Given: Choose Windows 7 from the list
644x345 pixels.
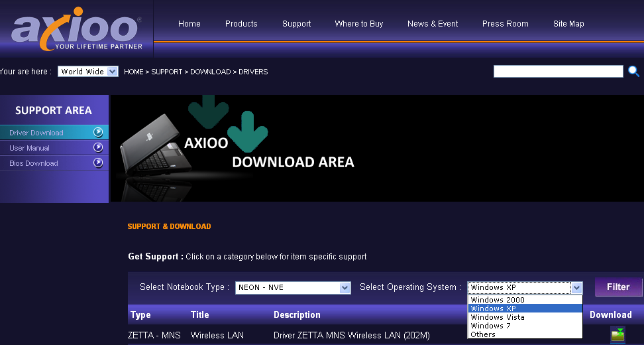Looking at the screenshot, I should [x=525, y=326].
